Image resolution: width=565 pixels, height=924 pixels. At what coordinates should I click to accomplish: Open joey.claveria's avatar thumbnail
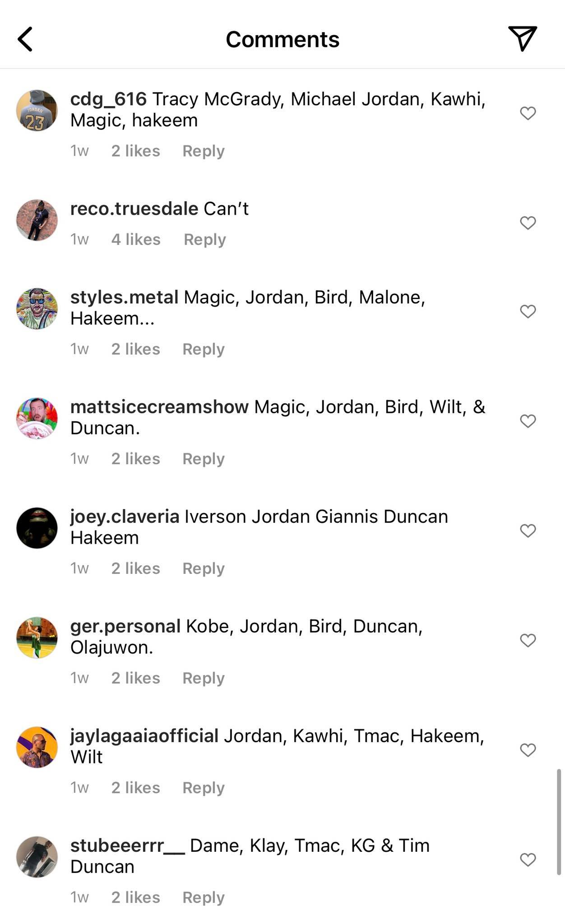tap(37, 528)
